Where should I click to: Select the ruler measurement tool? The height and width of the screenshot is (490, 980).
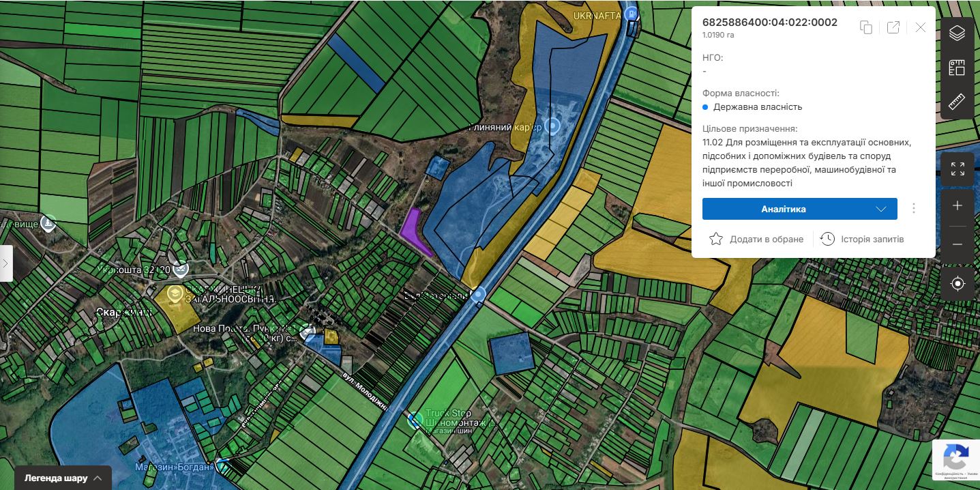[957, 102]
